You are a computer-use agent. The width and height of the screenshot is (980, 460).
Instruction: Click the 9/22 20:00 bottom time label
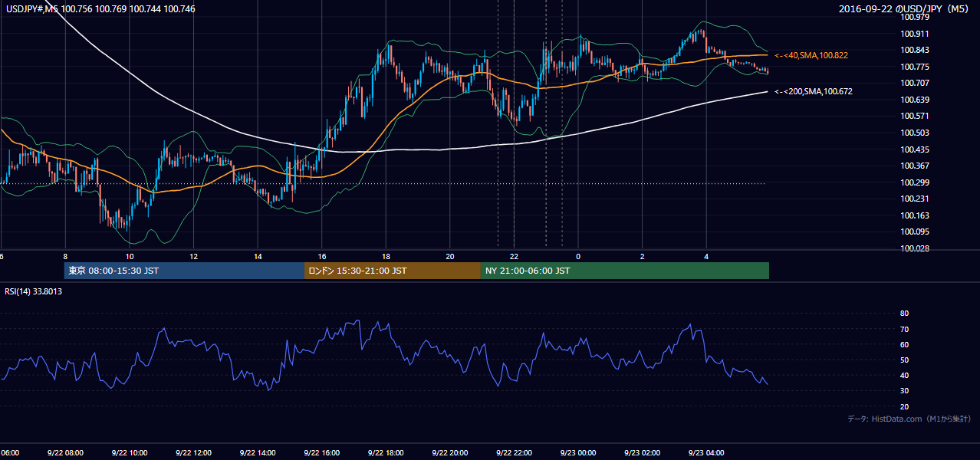(450, 453)
